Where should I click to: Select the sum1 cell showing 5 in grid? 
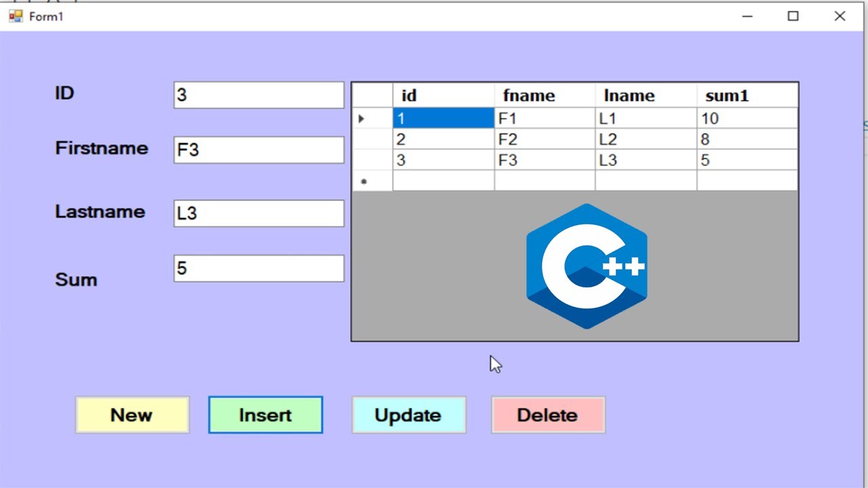[747, 161]
